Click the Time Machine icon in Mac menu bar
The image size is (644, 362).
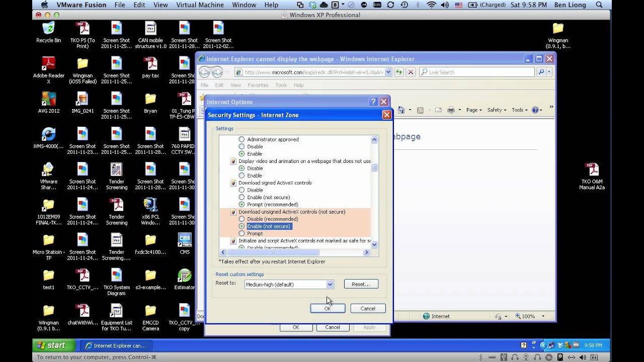click(404, 5)
